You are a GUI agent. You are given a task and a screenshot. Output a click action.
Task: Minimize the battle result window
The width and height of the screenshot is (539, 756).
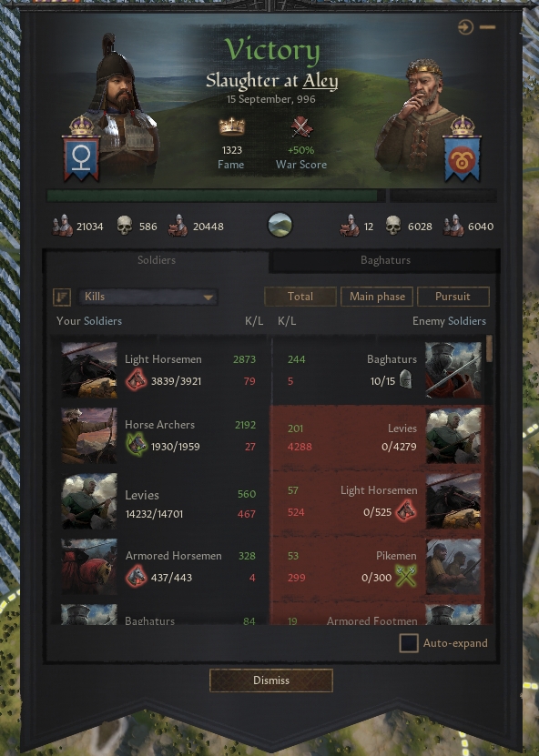tap(487, 27)
